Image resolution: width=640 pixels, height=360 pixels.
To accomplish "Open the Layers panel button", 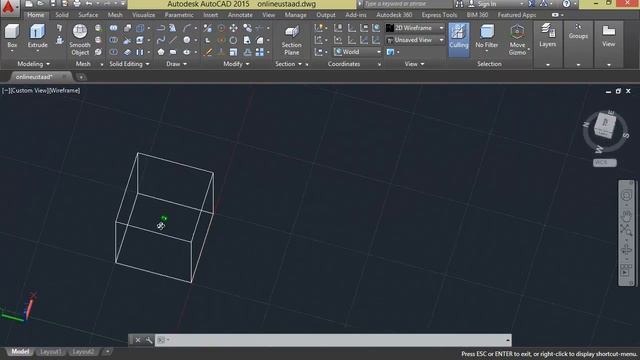I will click(547, 36).
